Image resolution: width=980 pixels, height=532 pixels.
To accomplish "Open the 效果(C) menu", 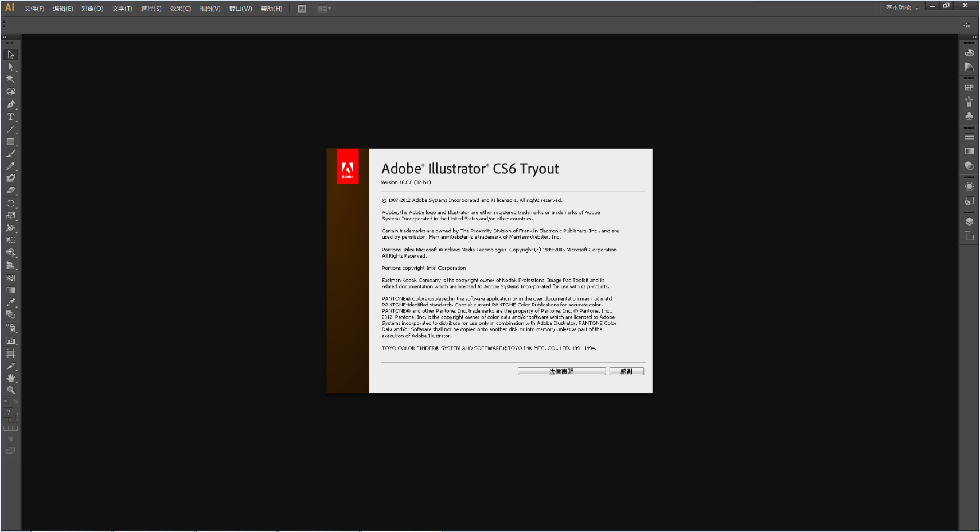I will click(181, 9).
